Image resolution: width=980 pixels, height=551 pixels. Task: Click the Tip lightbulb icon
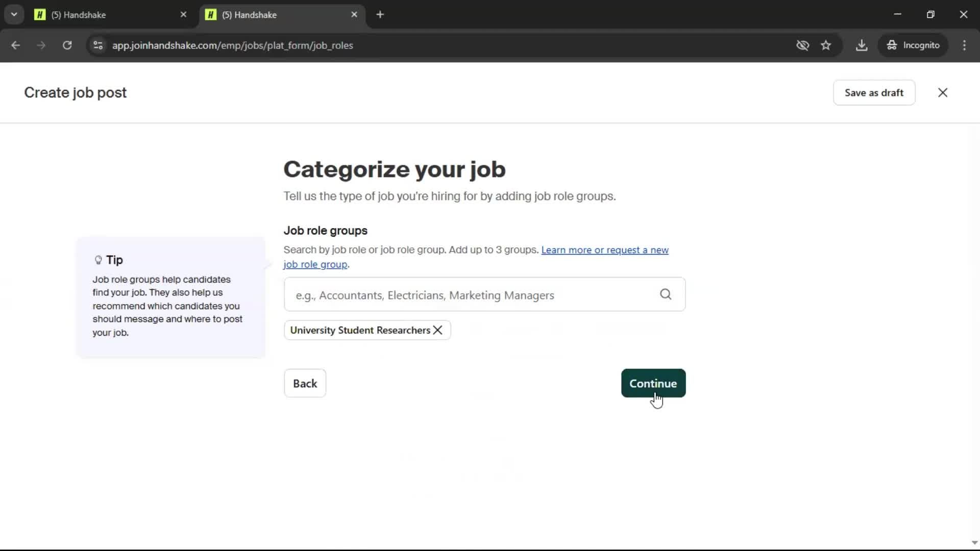[x=99, y=260]
